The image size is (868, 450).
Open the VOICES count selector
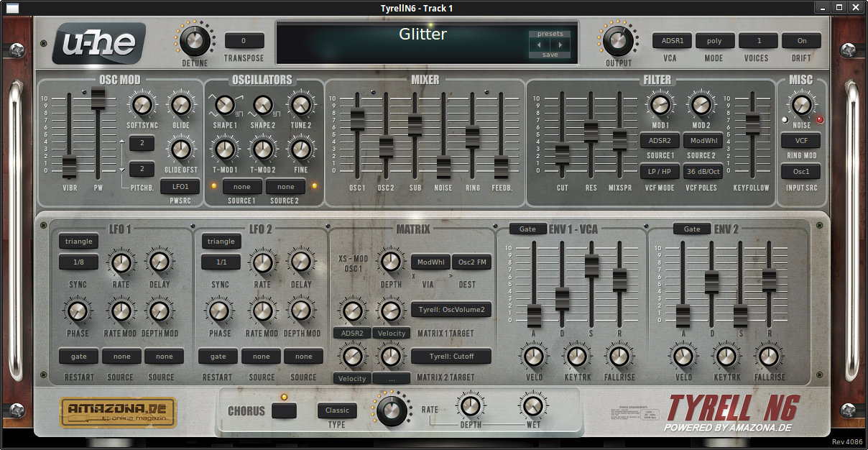[x=758, y=41]
